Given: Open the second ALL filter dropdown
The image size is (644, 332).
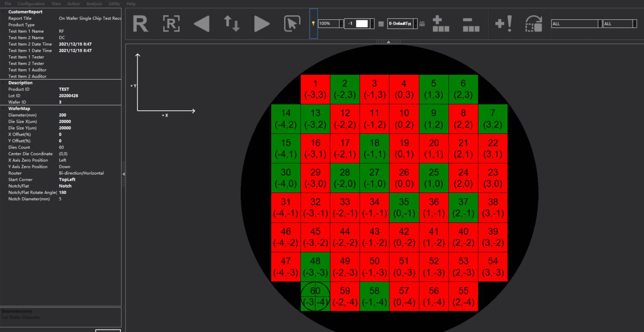Looking at the screenshot, I should 634,24.
